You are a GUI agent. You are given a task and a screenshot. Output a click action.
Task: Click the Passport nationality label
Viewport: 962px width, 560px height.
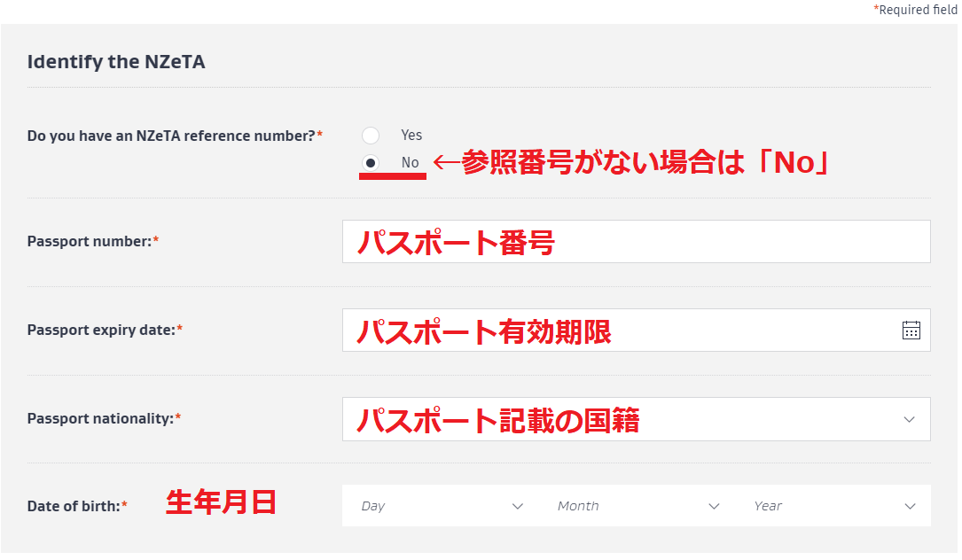click(x=104, y=419)
